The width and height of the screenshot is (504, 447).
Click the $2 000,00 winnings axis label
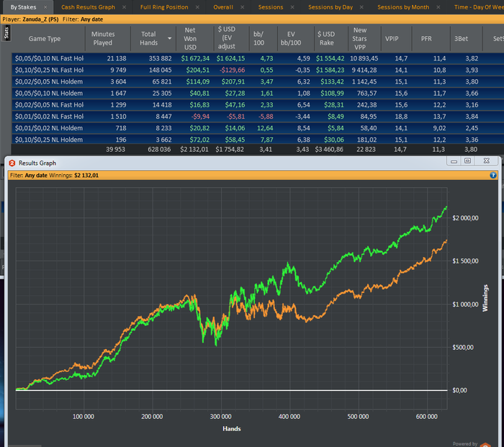pos(465,218)
